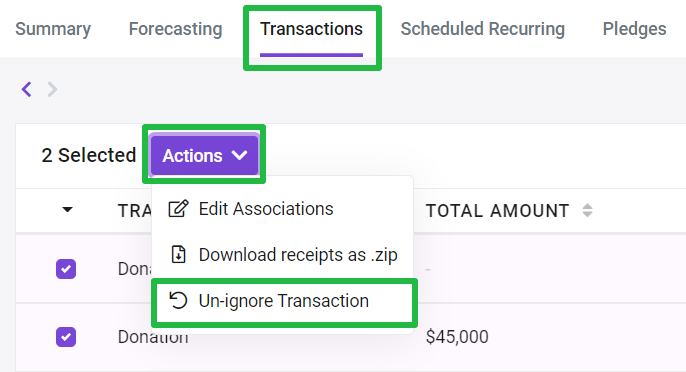The image size is (686, 372).
Task: Select the Transactions tab
Action: click(x=312, y=29)
